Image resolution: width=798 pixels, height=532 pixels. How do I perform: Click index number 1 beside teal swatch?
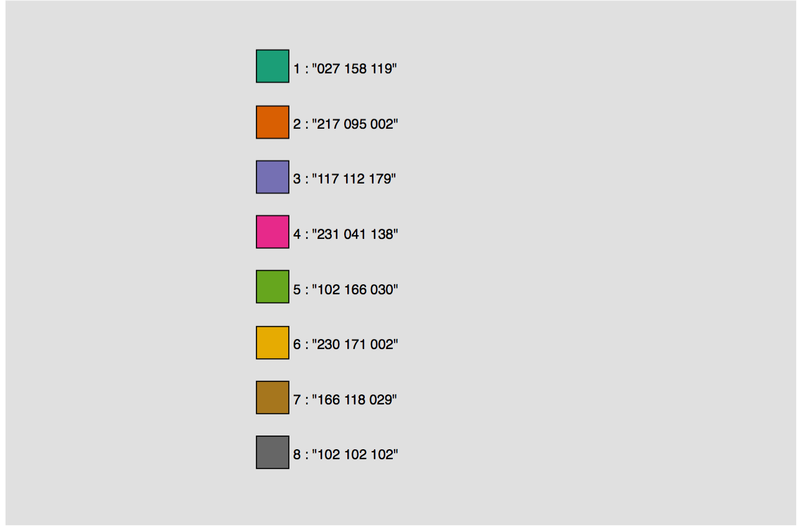297,69
